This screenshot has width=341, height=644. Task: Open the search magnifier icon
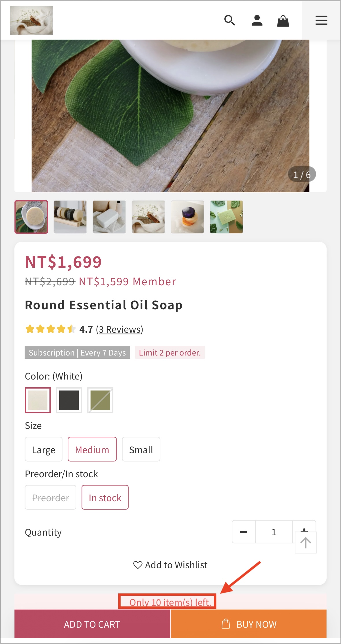coord(230,21)
